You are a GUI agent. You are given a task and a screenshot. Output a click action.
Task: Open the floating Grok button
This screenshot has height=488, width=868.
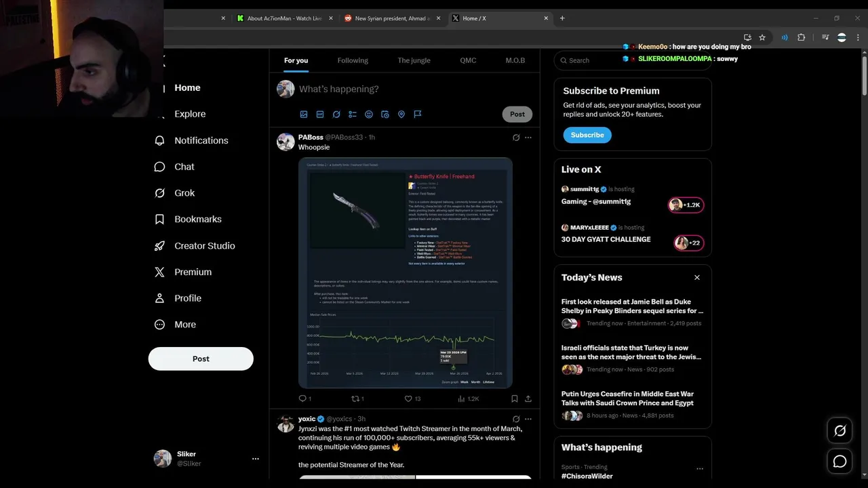coord(840,430)
